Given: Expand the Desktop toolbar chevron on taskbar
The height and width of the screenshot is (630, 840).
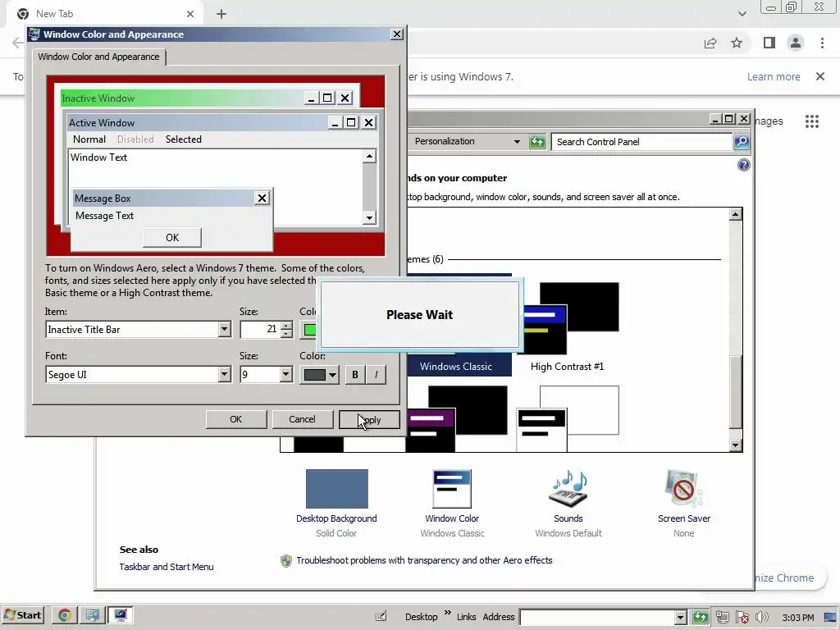Looking at the screenshot, I should tap(447, 612).
